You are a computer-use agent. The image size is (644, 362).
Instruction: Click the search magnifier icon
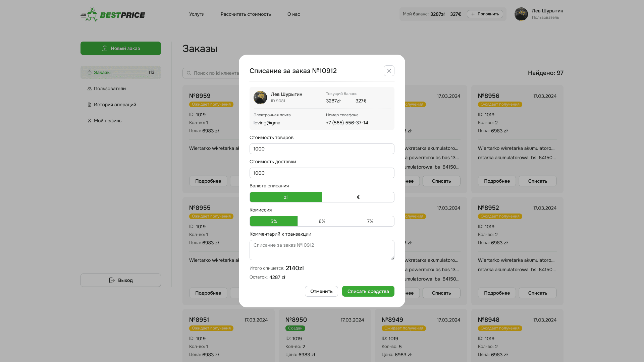coord(189,73)
